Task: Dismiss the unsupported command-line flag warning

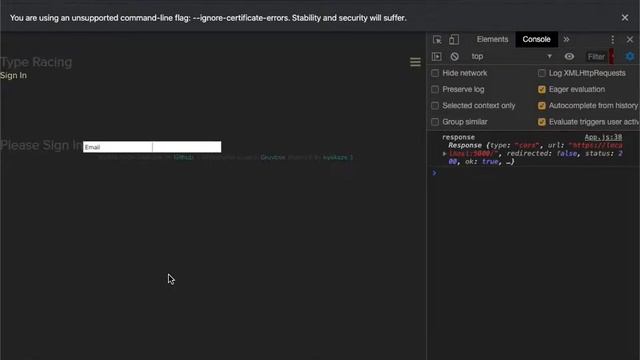Action: pos(624,18)
